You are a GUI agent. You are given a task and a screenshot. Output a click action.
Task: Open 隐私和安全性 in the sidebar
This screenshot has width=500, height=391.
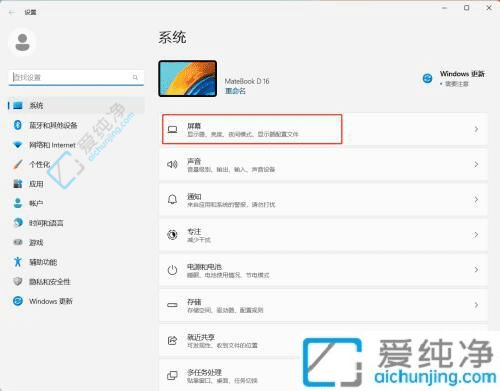(x=76, y=282)
